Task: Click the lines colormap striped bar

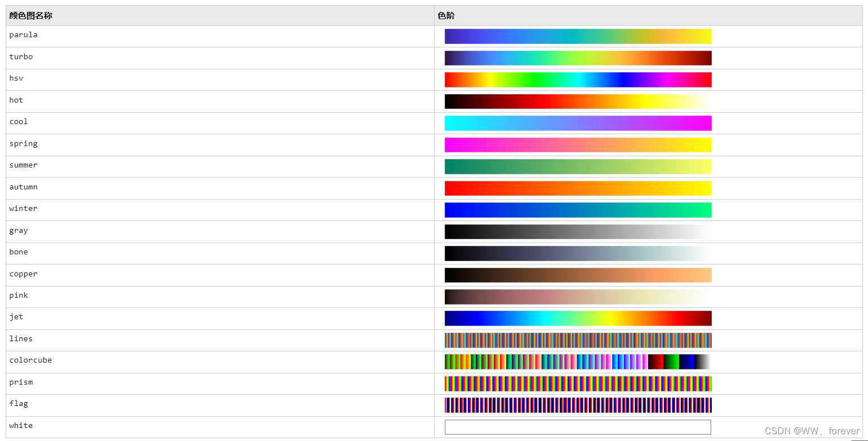Action: 578,340
